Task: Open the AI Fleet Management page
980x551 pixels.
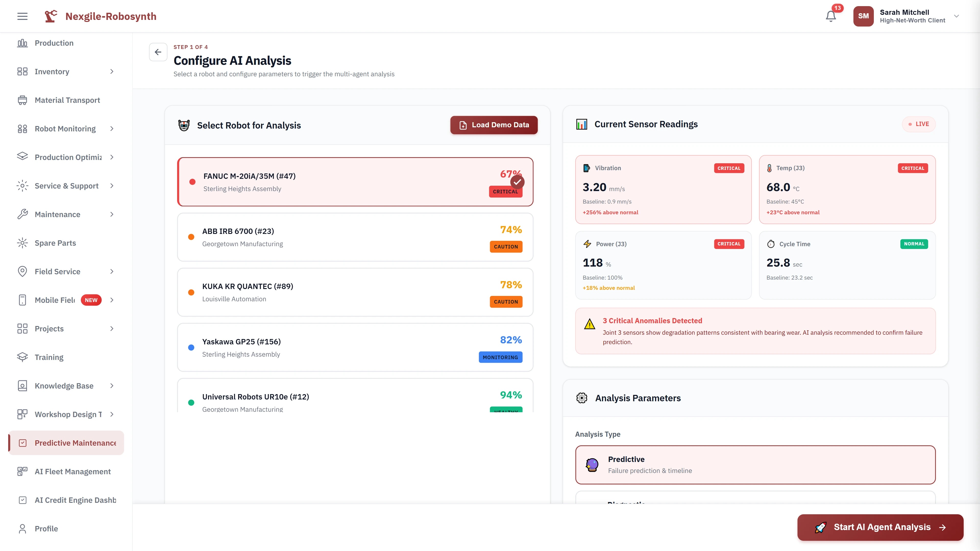Action: click(72, 471)
